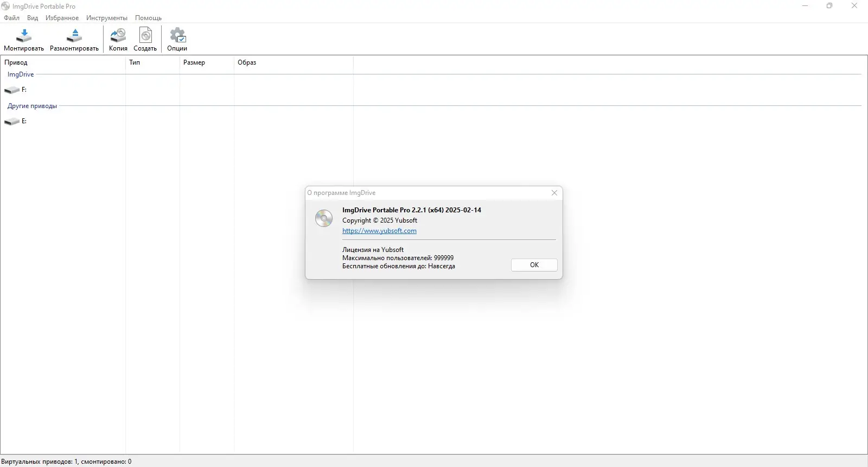The image size is (868, 467).
Task: Sort by the Размер column header
Action: [207, 62]
